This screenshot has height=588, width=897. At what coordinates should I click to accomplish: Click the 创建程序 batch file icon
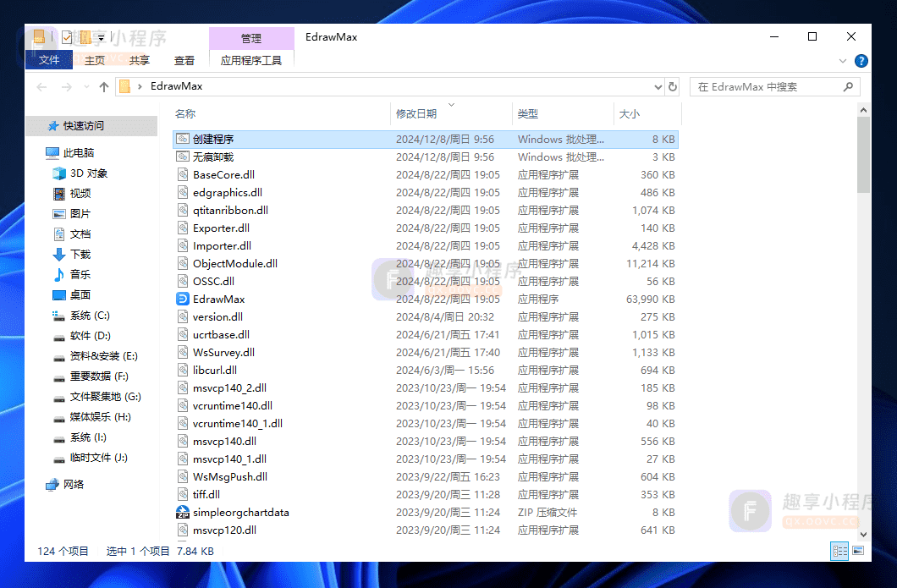tap(183, 139)
